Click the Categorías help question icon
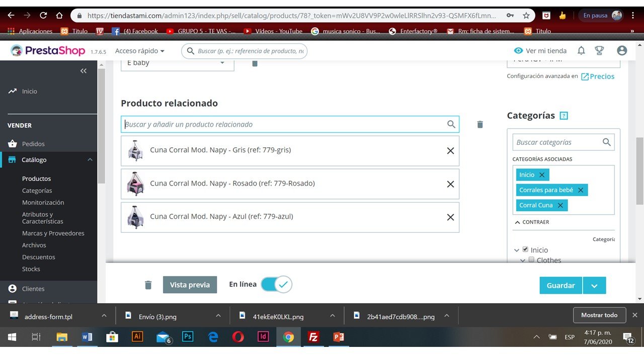 [x=564, y=116]
